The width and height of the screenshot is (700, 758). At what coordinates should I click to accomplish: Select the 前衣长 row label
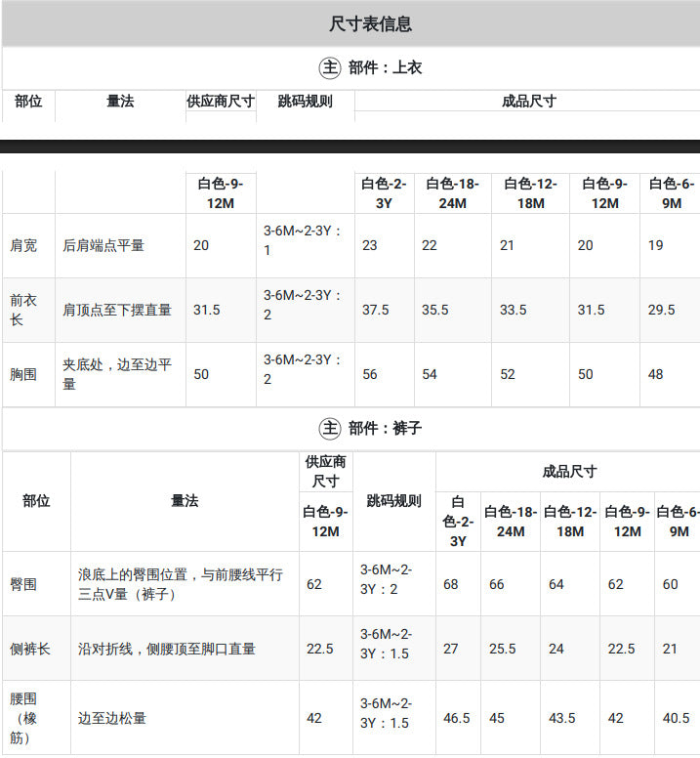(x=23, y=310)
